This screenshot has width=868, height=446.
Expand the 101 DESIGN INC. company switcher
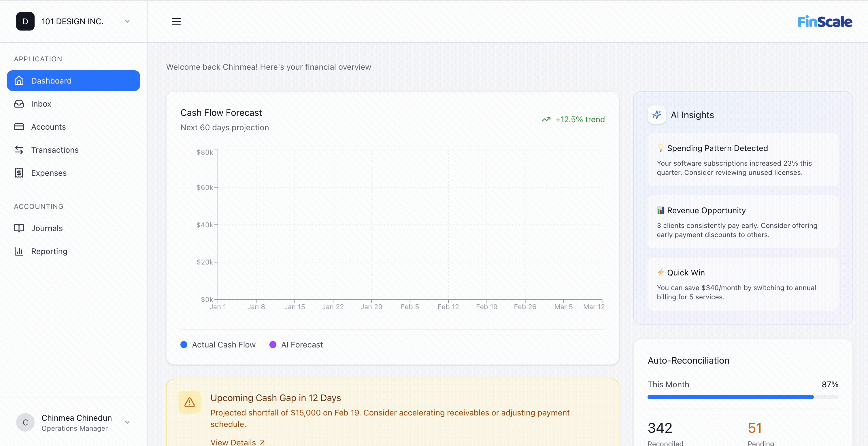pos(127,21)
